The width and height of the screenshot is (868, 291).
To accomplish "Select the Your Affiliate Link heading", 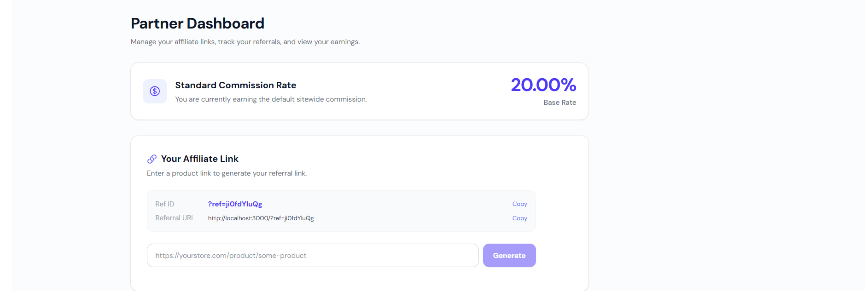I will pyautogui.click(x=200, y=159).
